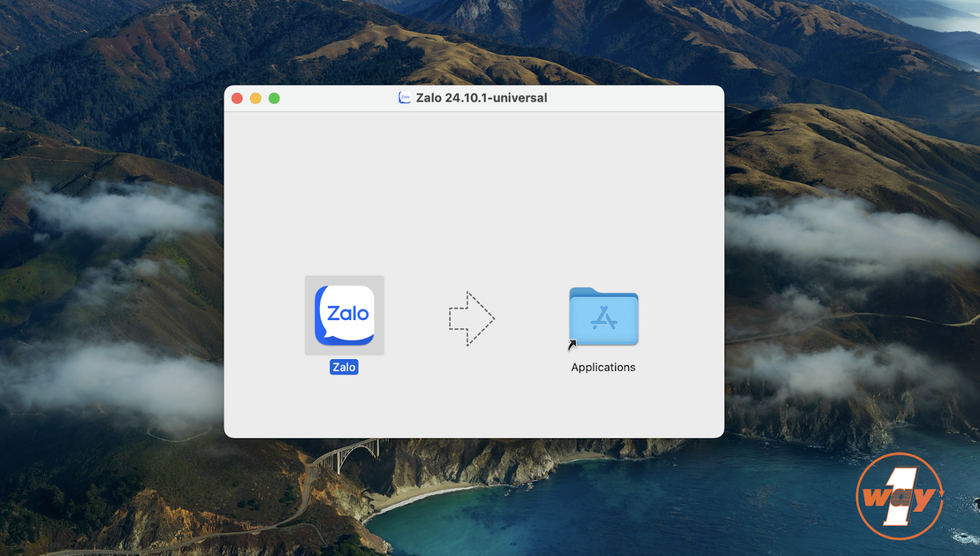Click the small Zalo icon in title bar
This screenshot has width=980, height=556.
click(405, 97)
